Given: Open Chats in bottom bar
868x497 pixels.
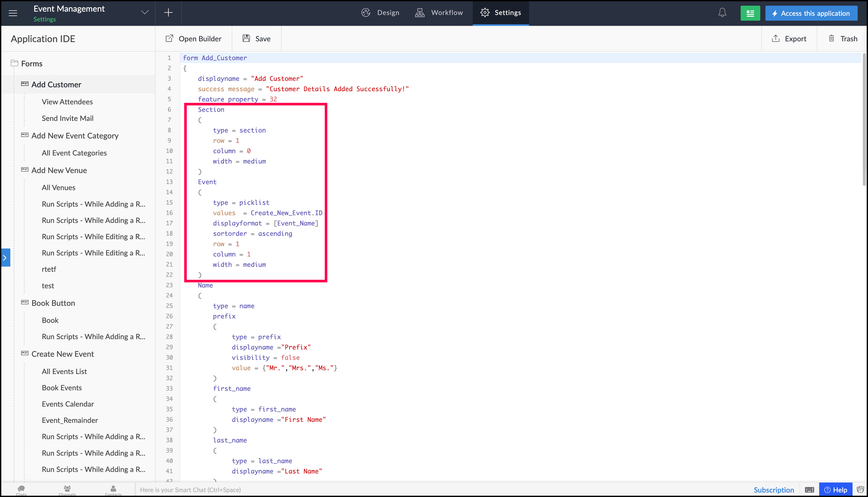Looking at the screenshot, I should 21,490.
